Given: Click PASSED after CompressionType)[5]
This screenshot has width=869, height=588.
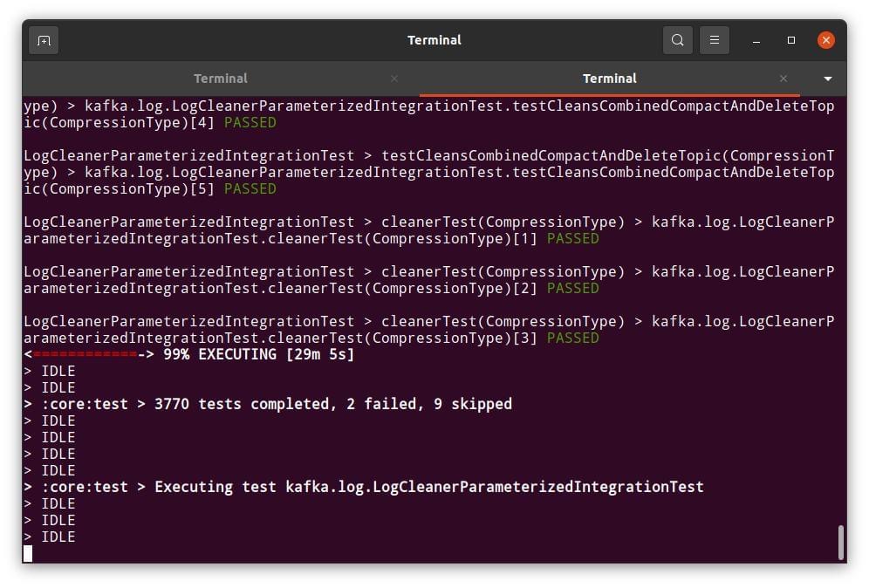Looking at the screenshot, I should click(x=250, y=189).
